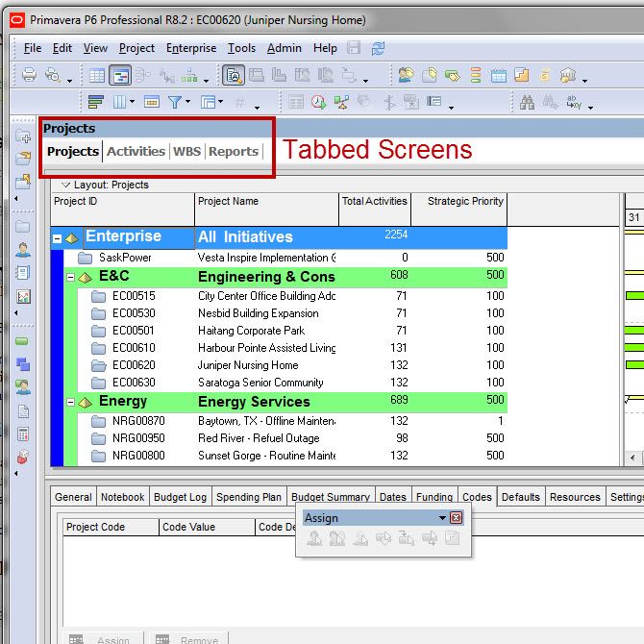
Task: Open the Roles tag icon
Action: click(430, 75)
